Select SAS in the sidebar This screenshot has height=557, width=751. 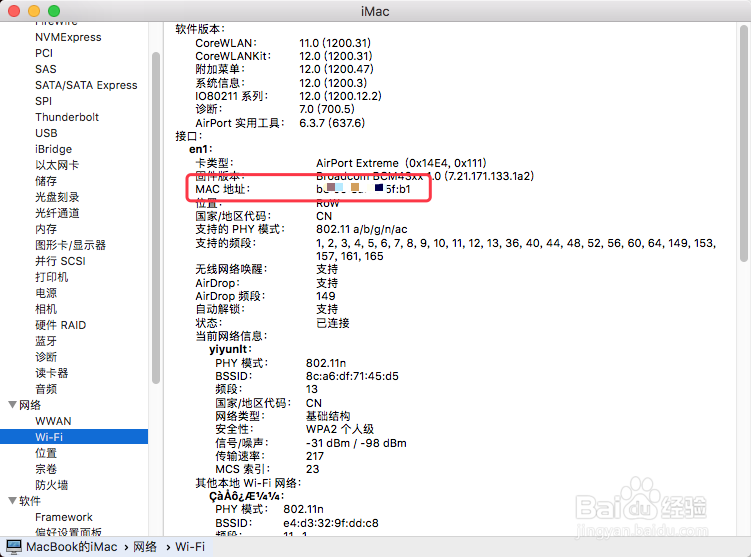coord(46,69)
